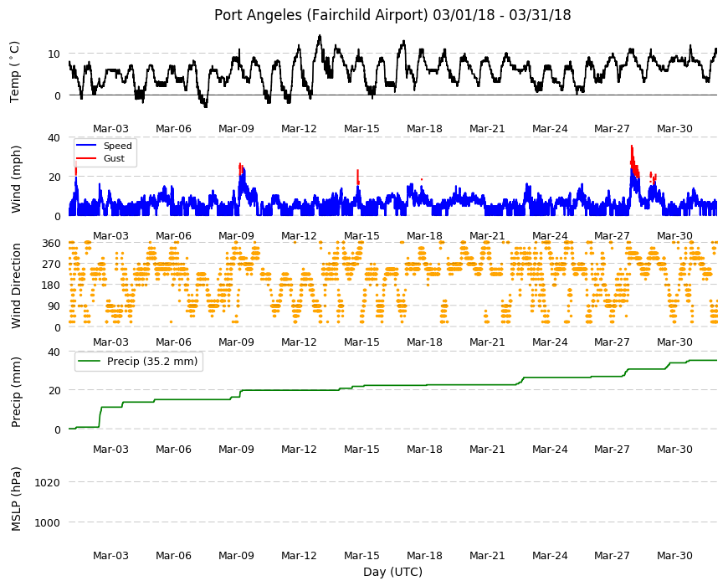Click the Precip (mm) axis label
Screen dimensions: 728x586
[x=16, y=392]
